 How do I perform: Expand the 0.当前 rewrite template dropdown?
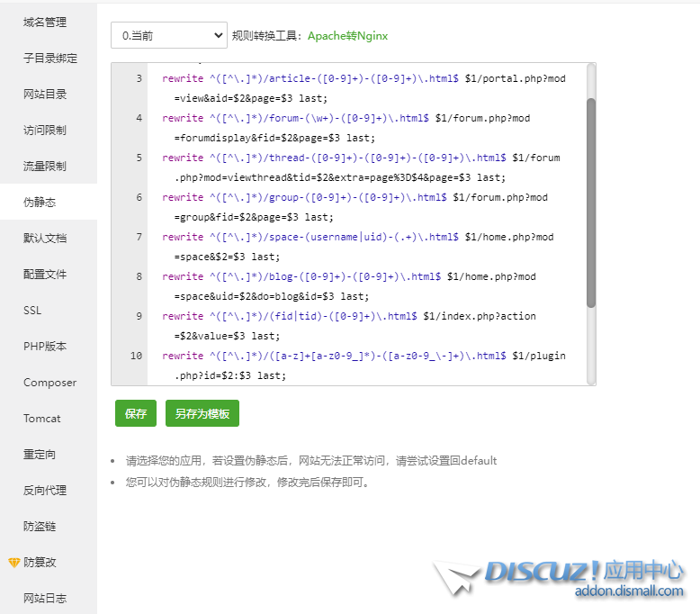(x=169, y=35)
